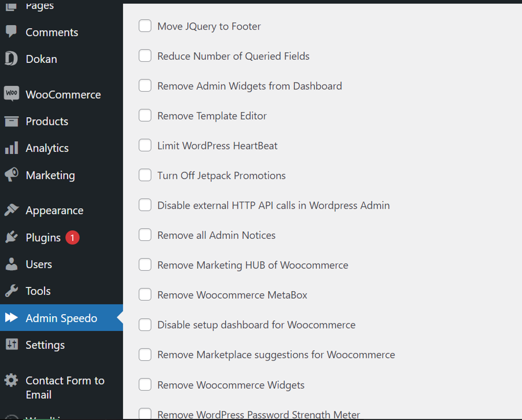522x420 pixels.
Task: Click the Analytics bar chart icon
Action: coord(12,148)
